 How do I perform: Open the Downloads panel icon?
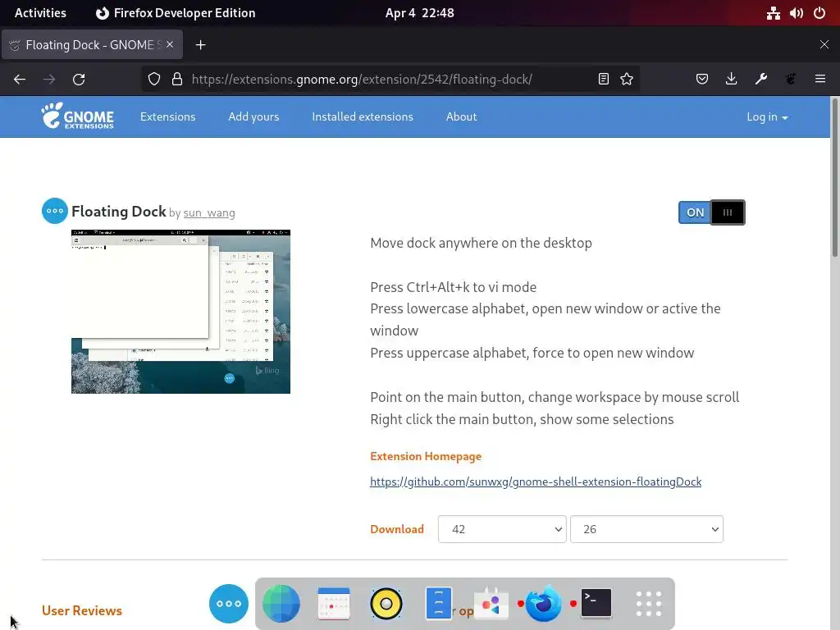coord(731,80)
